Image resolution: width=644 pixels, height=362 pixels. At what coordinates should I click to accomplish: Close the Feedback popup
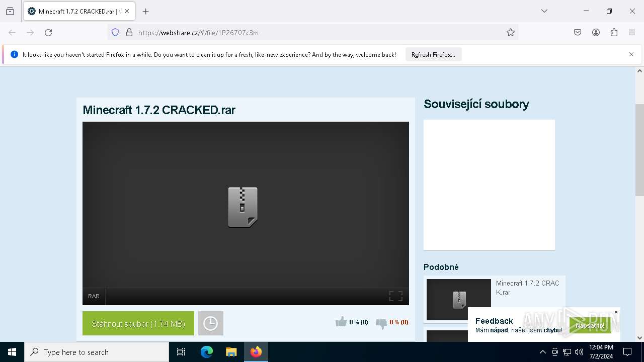(x=616, y=312)
